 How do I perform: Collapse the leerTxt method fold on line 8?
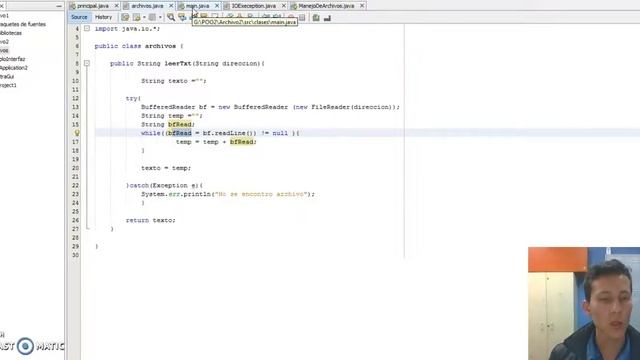[87, 63]
